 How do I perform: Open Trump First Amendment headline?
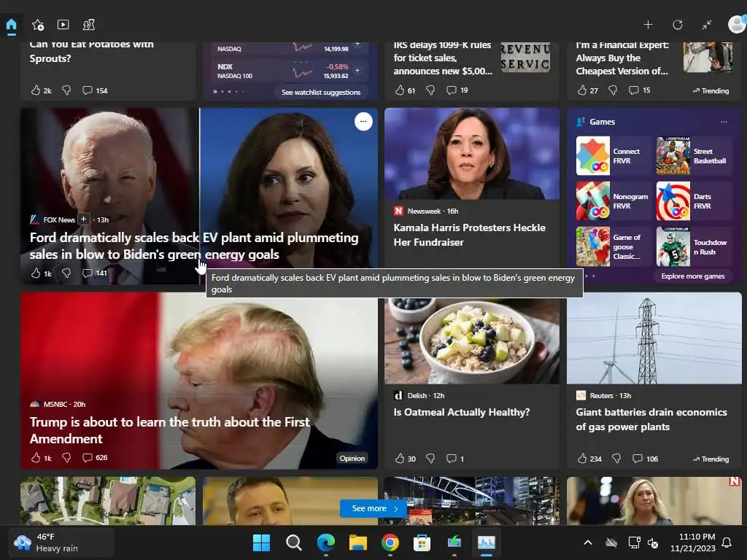pos(169,430)
